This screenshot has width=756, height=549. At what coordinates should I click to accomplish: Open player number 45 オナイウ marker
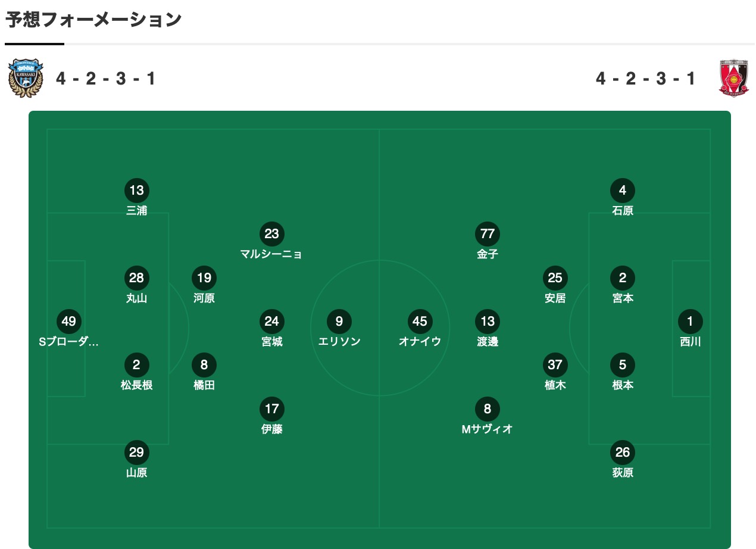(420, 322)
